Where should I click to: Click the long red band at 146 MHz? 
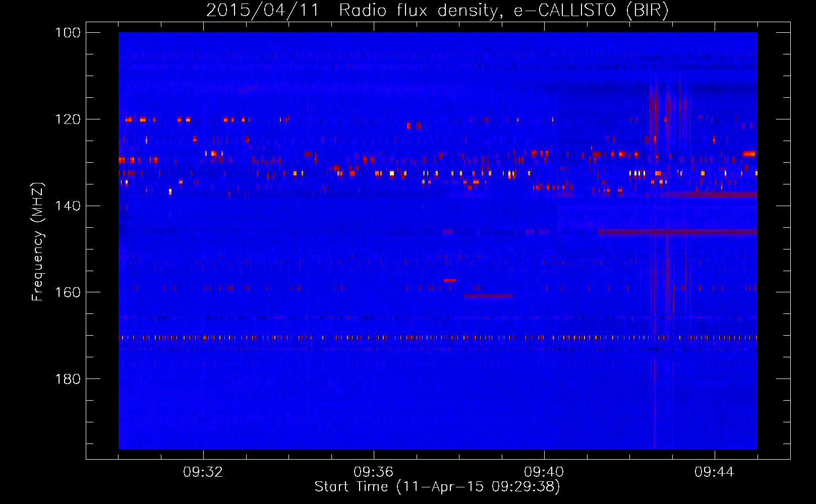tap(677, 232)
